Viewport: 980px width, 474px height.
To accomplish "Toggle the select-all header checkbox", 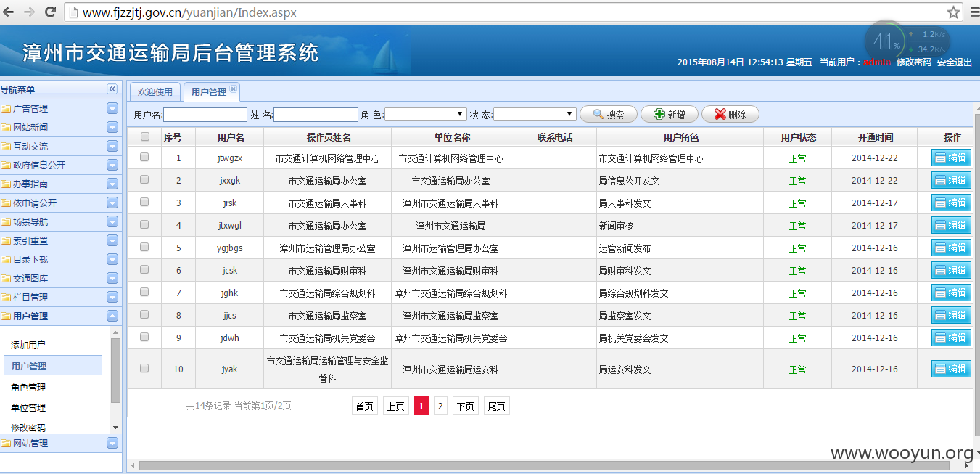I will [145, 136].
